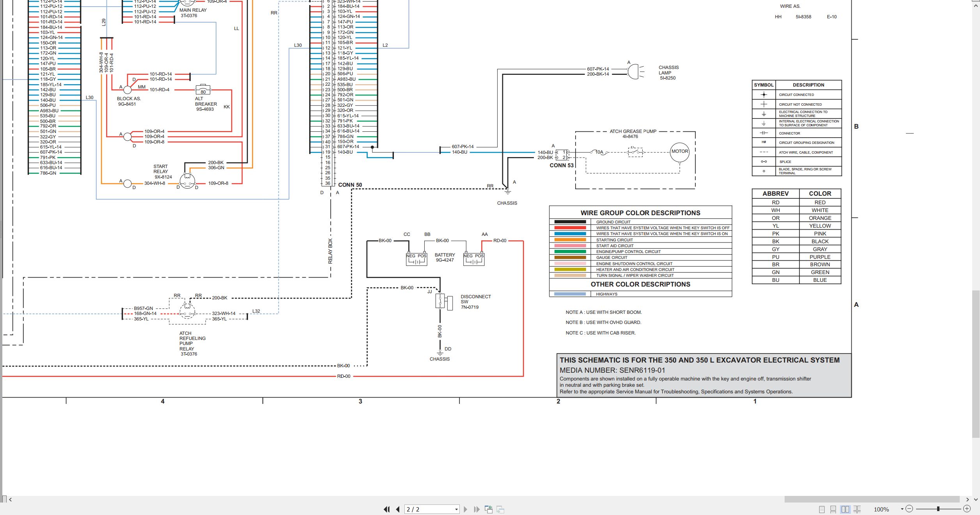Click the RELAY BOX vertical label

coord(330,251)
